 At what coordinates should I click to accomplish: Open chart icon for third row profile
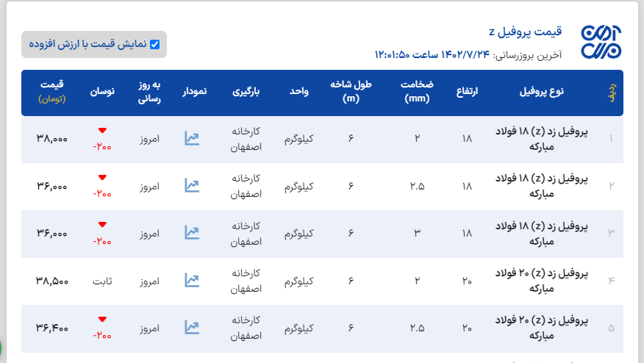click(x=192, y=233)
